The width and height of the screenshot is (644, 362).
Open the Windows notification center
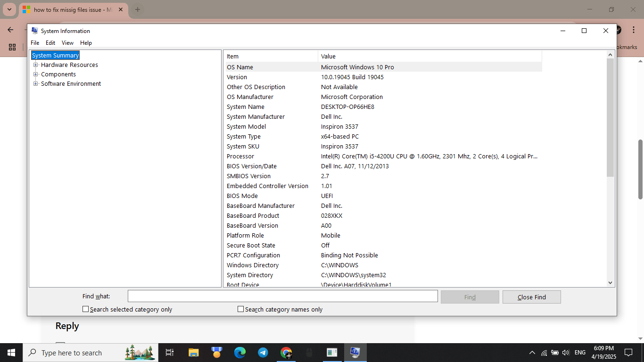628,353
